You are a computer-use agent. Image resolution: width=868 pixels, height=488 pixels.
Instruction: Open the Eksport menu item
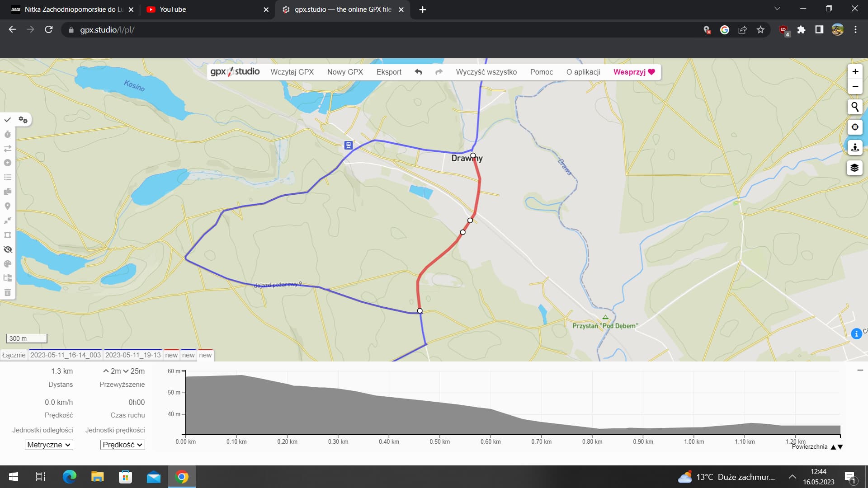pos(389,72)
